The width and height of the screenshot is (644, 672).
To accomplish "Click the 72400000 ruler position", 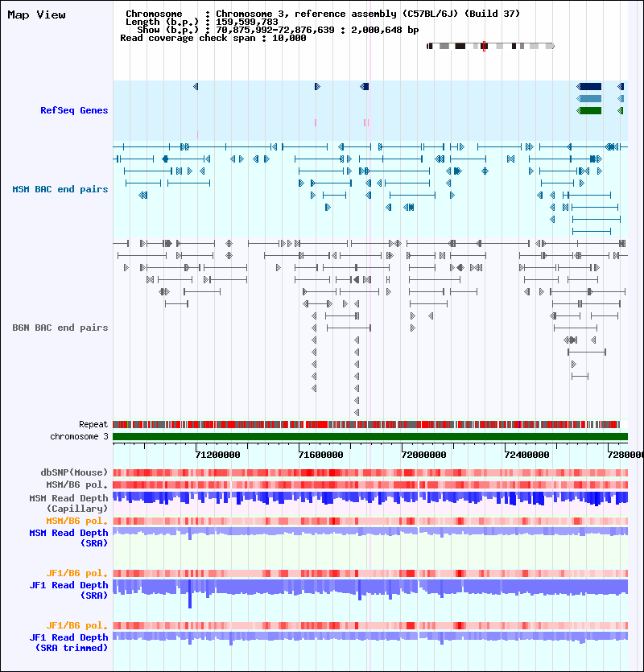I will [x=527, y=455].
